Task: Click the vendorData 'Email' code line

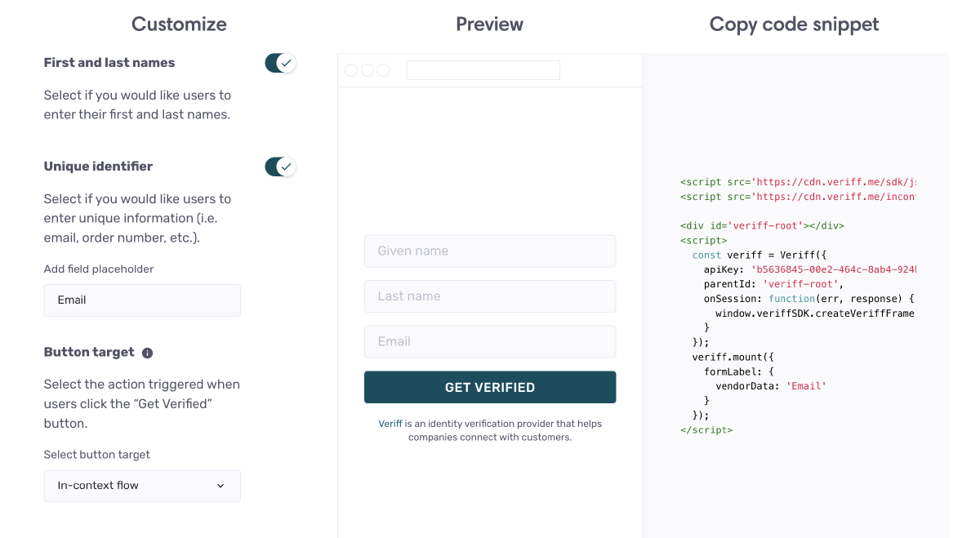Action: (x=771, y=385)
